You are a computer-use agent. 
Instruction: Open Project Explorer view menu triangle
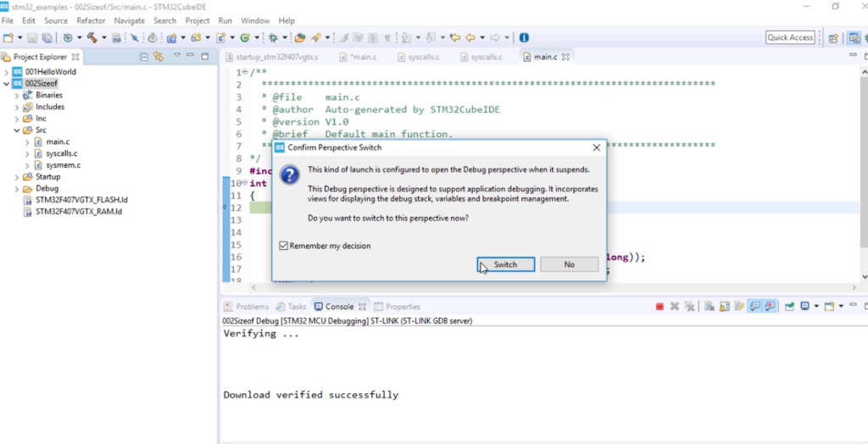coord(177,55)
